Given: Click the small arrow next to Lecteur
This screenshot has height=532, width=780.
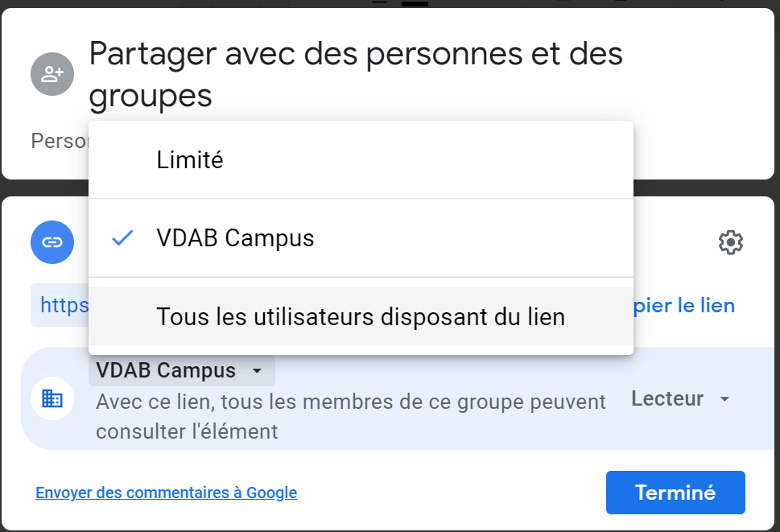Looking at the screenshot, I should tap(724, 399).
